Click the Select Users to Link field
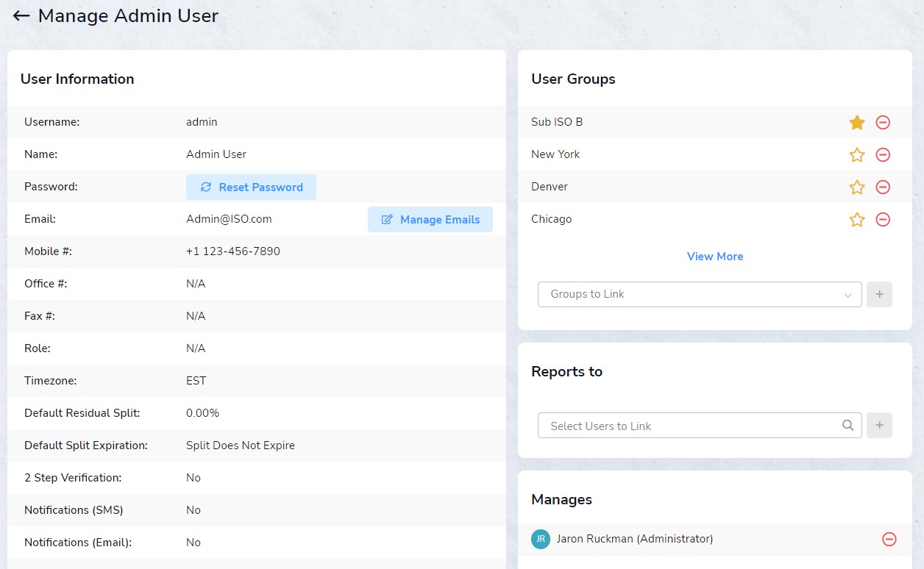The height and width of the screenshot is (569, 924). coord(688,426)
